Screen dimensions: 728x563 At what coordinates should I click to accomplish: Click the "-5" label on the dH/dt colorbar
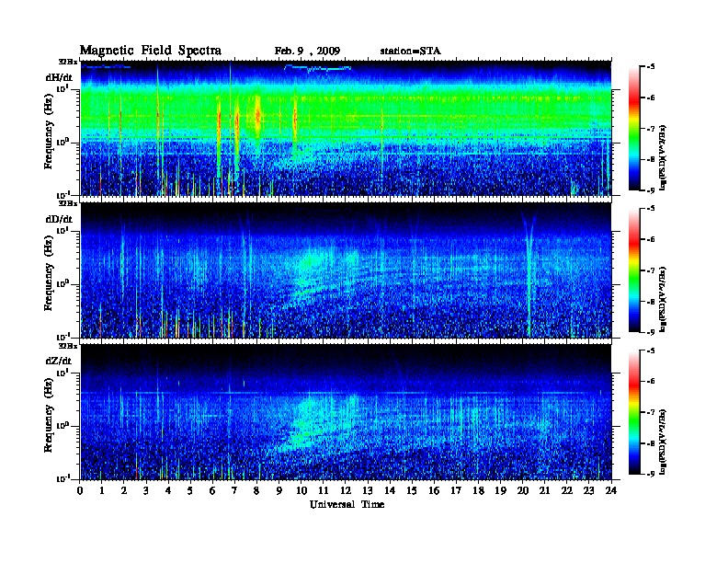coord(651,67)
